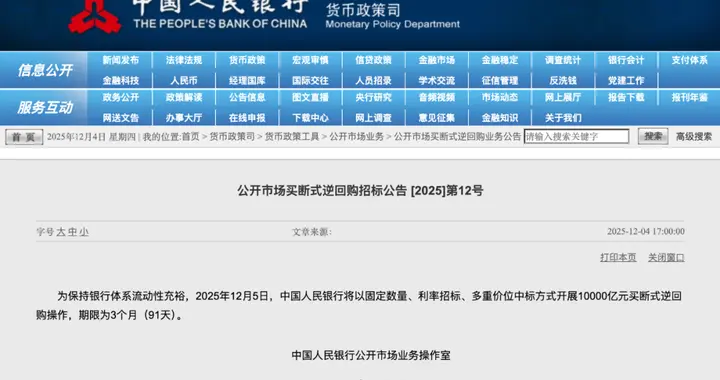Viewport: 720px width, 380px height.
Task: Select 下载中心 in navigation
Action: pos(310,117)
